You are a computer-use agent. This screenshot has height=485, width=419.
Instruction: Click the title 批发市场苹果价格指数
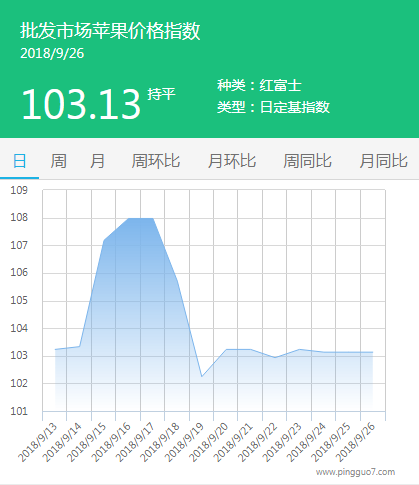(110, 31)
